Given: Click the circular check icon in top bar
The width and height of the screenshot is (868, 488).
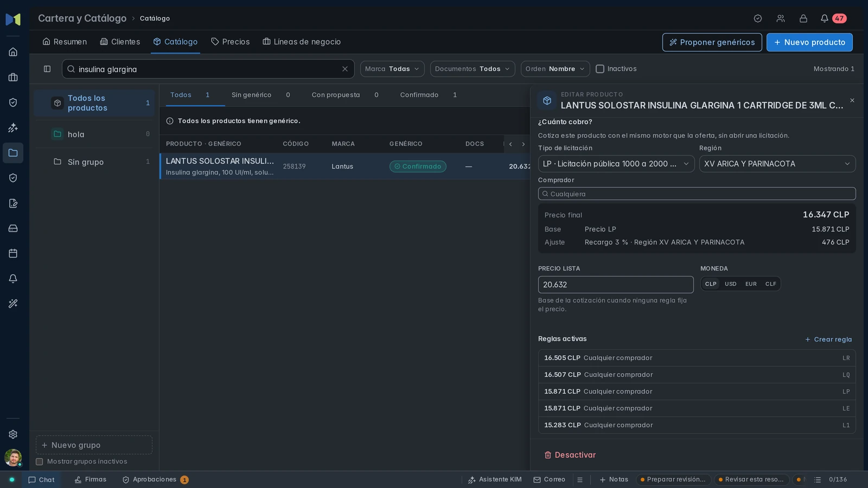Looking at the screenshot, I should coord(758,18).
